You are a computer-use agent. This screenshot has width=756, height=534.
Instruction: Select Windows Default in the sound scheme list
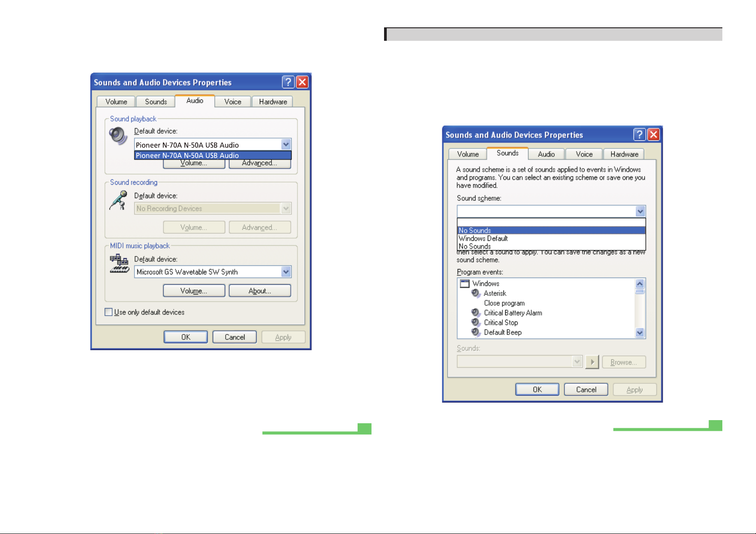(483, 239)
